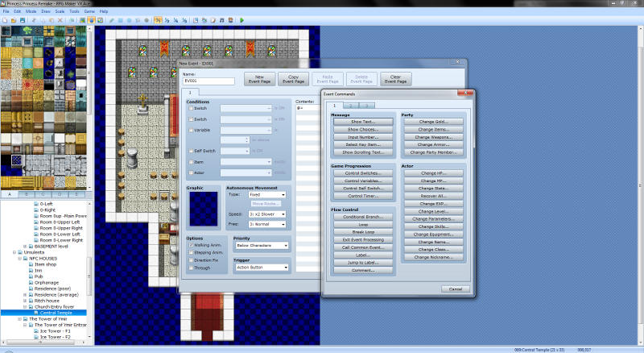Click the New Project toolbar icon
Viewport: 644px width, 353px height.
[x=5, y=19]
